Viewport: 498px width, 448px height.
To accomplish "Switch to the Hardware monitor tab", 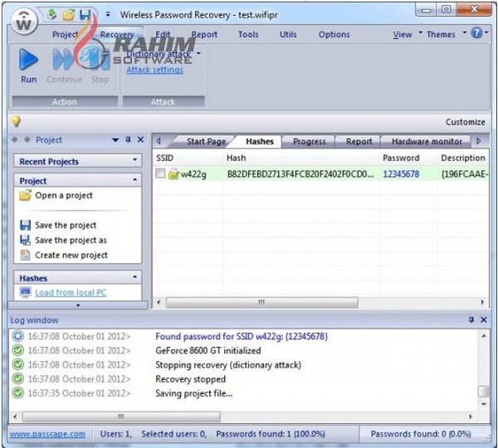I will (427, 141).
